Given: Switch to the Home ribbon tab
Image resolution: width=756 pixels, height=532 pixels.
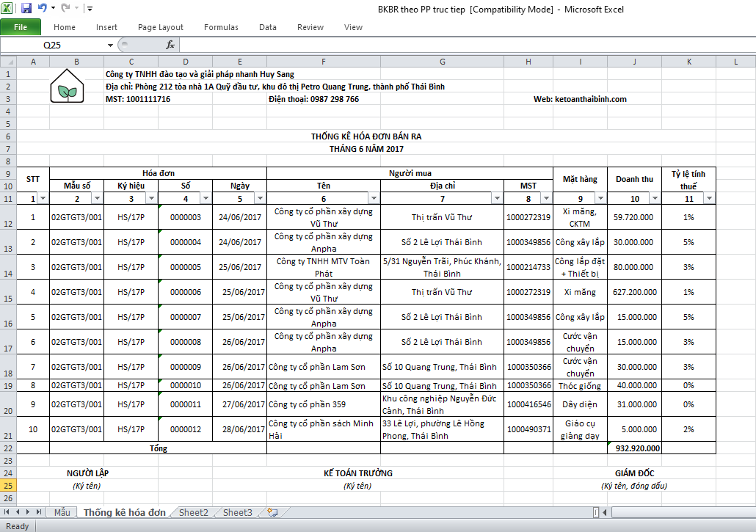Looking at the screenshot, I should (x=64, y=27).
